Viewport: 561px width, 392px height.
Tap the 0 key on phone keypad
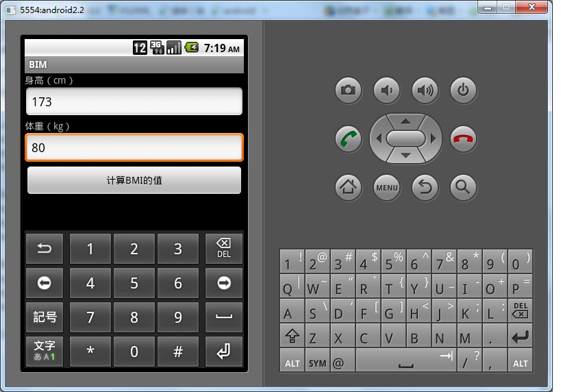[134, 352]
